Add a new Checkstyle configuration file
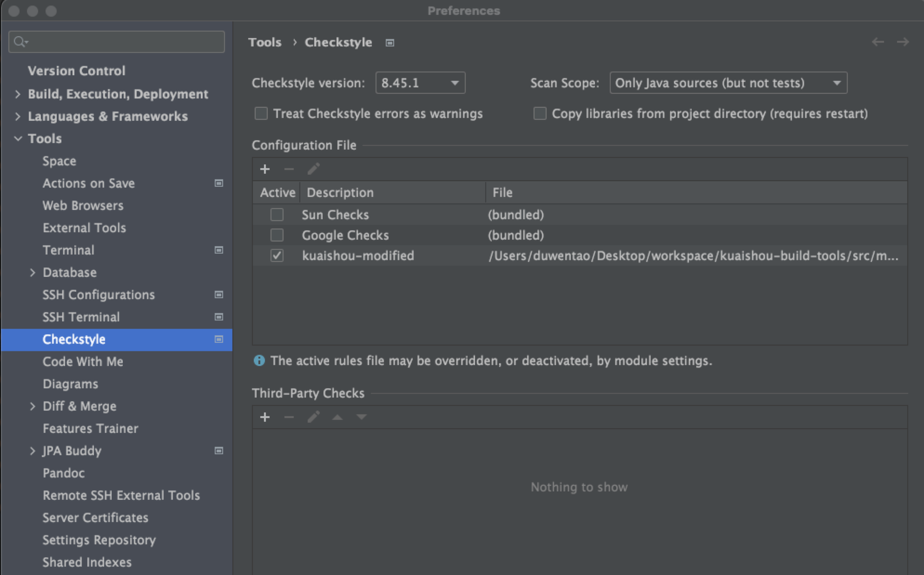This screenshot has width=924, height=575. (265, 169)
